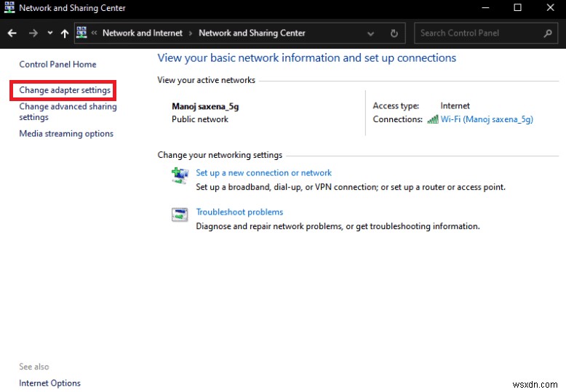
Task: Click the Wi-Fi signal bars icon
Action: tap(432, 119)
